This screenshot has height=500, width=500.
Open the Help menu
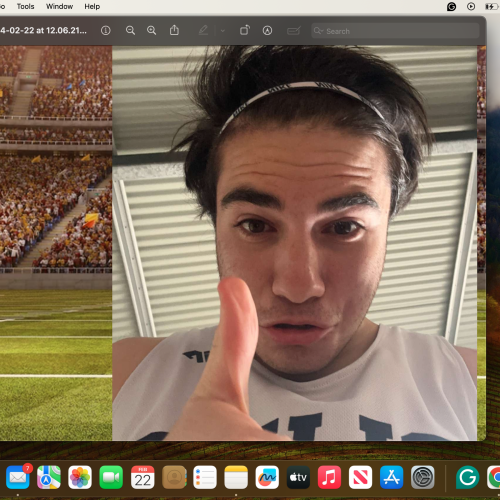[92, 6]
